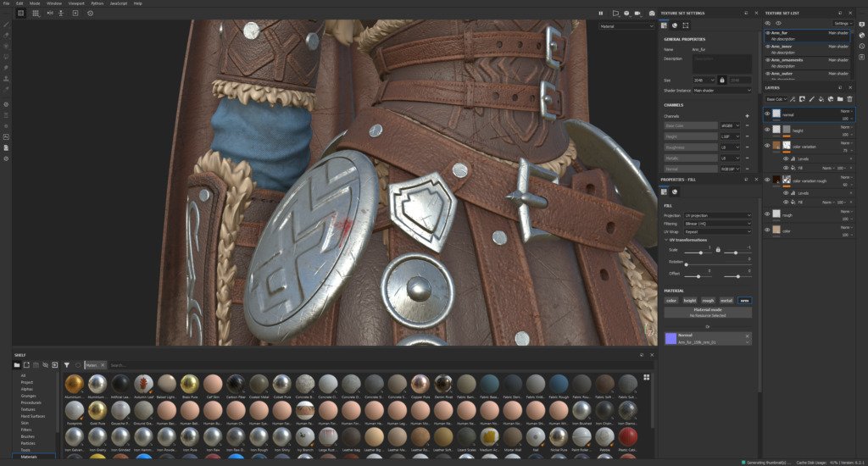Screen dimensions: 868x466
Task: Add a folder in the Layers panel
Action: coord(840,99)
